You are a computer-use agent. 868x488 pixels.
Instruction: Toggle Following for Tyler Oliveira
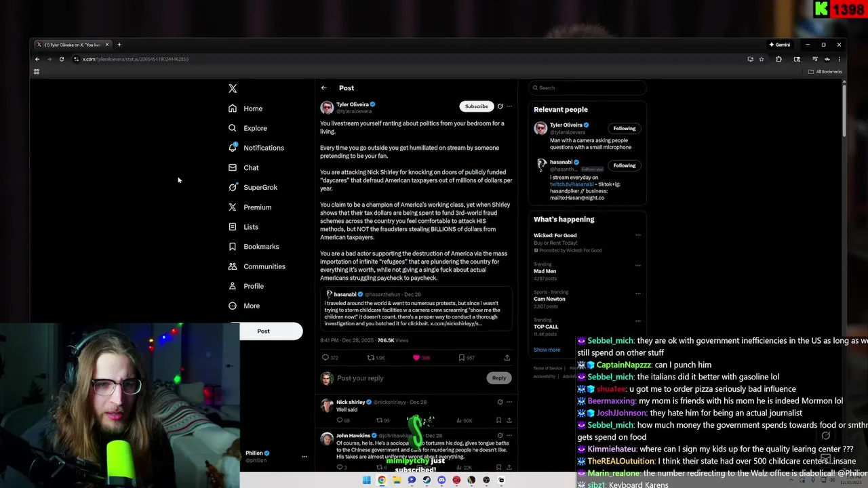pyautogui.click(x=625, y=129)
